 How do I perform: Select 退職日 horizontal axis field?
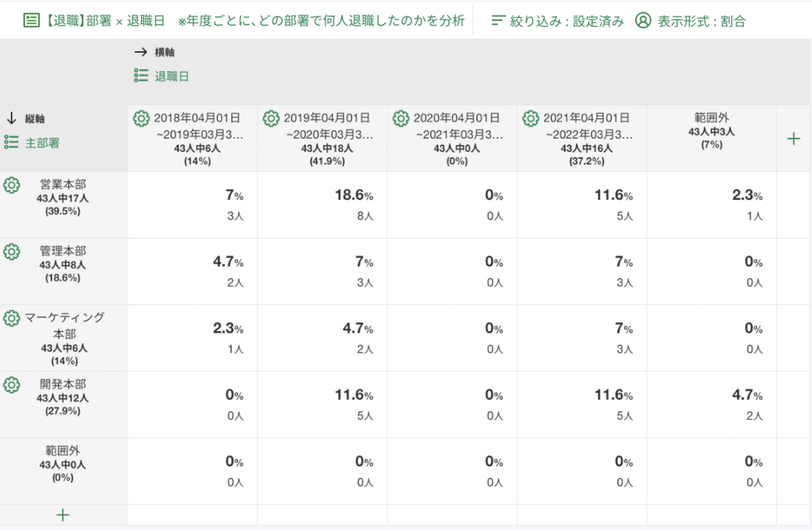click(171, 76)
